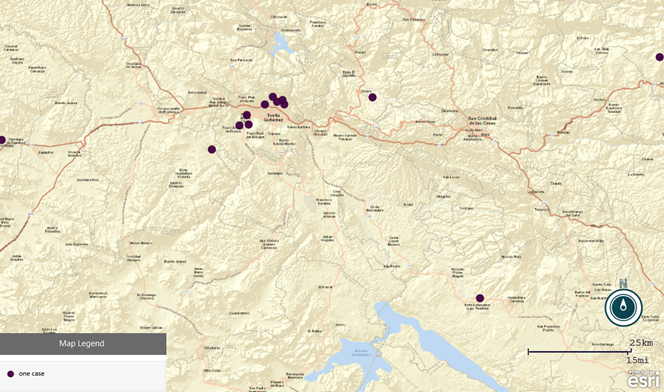This screenshot has height=392, width=664.
Task: Select the case dot near Luis Espinosa
Action: coord(480,298)
